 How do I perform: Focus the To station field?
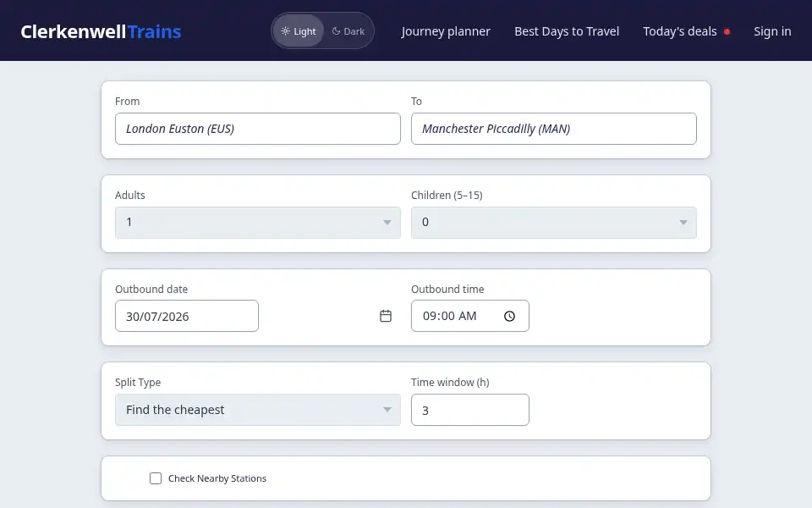tap(553, 129)
